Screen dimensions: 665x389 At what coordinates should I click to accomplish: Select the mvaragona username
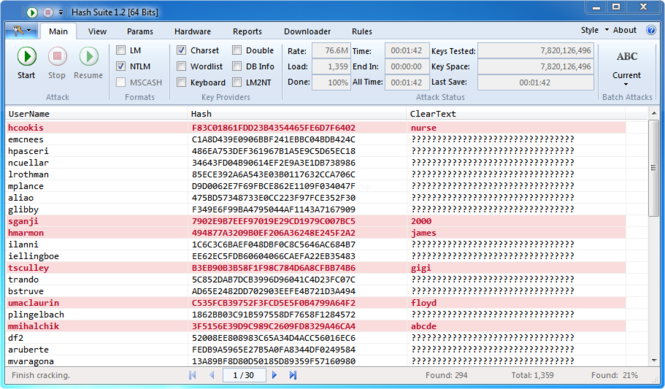[x=31, y=361]
